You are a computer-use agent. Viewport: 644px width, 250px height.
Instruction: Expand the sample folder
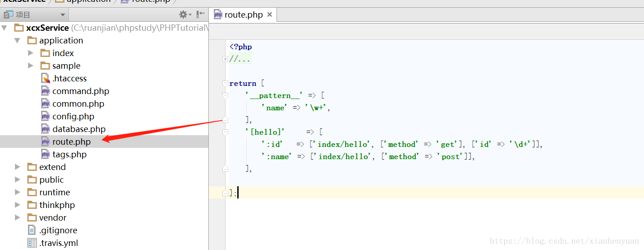[31, 66]
